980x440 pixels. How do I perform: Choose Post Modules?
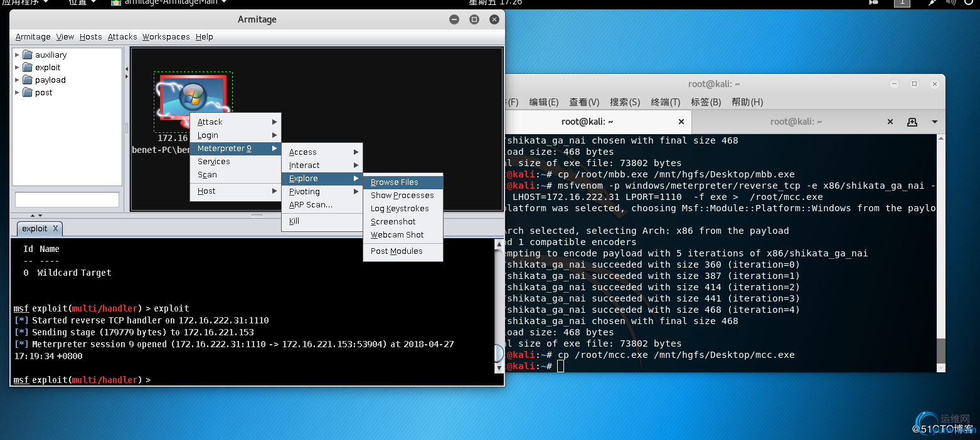tap(403, 251)
